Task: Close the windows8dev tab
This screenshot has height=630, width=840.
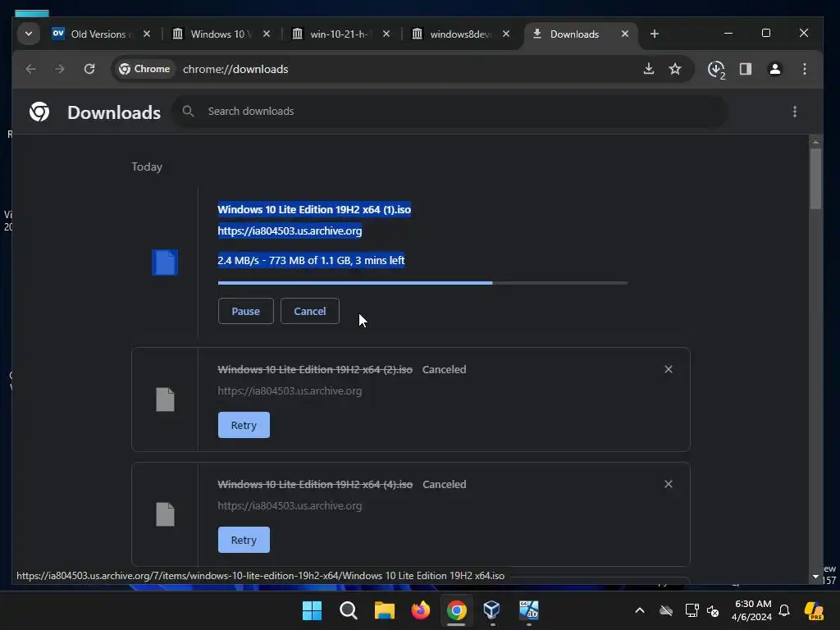Action: click(505, 34)
